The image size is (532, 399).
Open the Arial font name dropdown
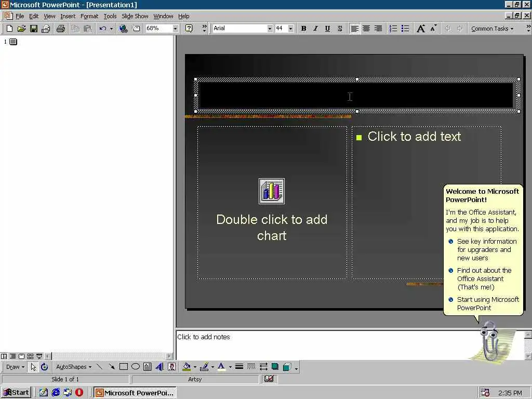pyautogui.click(x=270, y=29)
